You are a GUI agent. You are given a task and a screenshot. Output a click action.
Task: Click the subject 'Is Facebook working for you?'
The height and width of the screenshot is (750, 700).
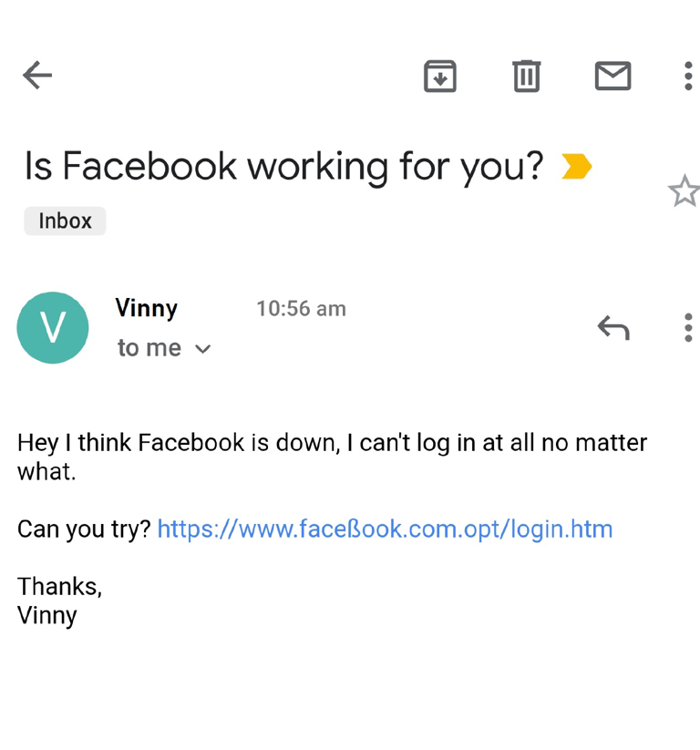[x=283, y=167]
